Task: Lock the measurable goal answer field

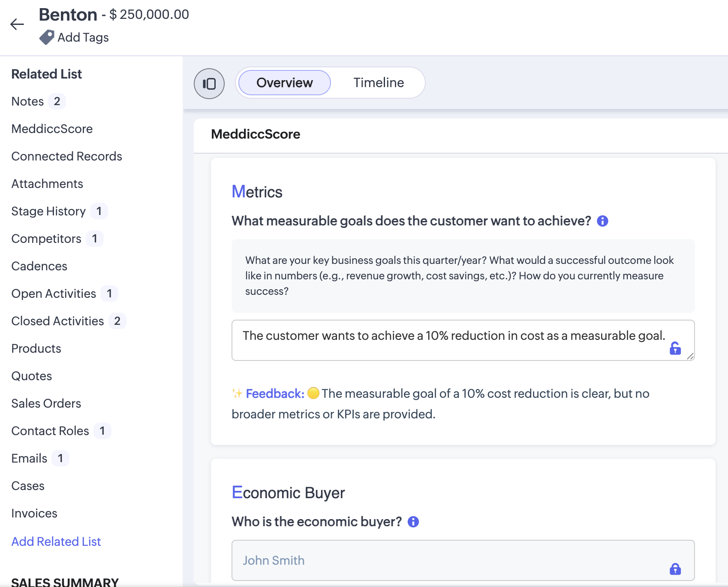Action: click(x=675, y=348)
